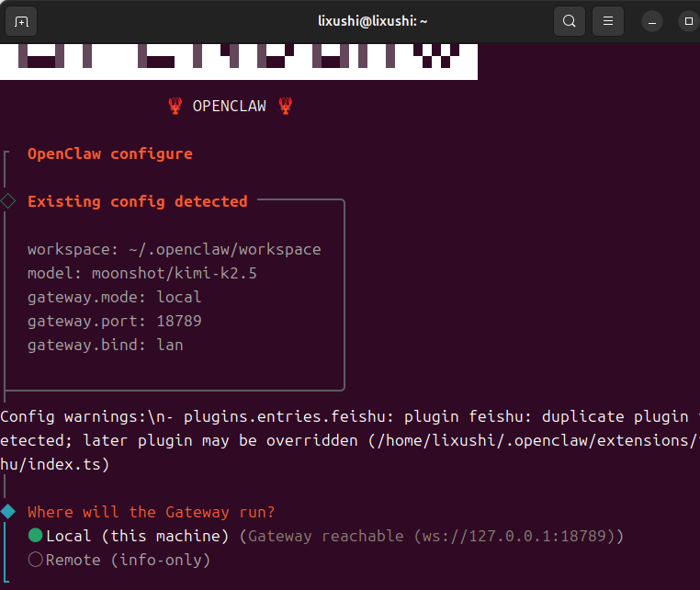The width and height of the screenshot is (700, 590).
Task: Click the hollow diamond beside Existing config
Action: coord(8,201)
